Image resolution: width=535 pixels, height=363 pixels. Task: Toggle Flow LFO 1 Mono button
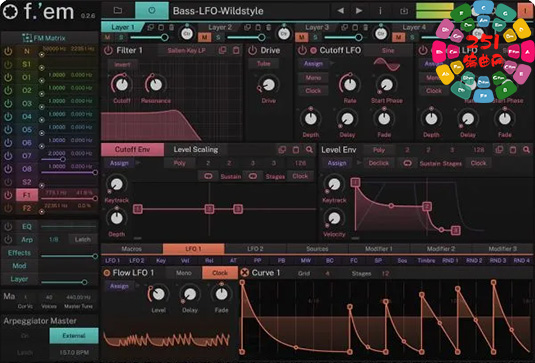(x=184, y=273)
